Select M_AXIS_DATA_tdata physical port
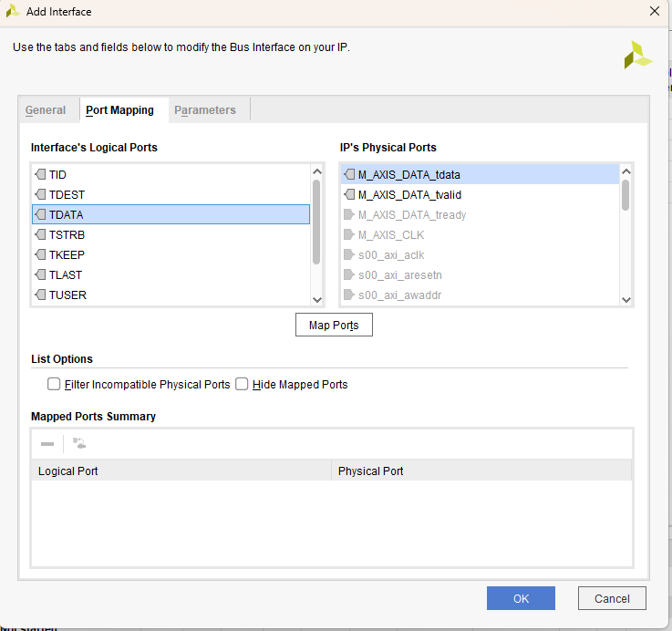Screen dimensions: 672x631 pyautogui.click(x=480, y=174)
